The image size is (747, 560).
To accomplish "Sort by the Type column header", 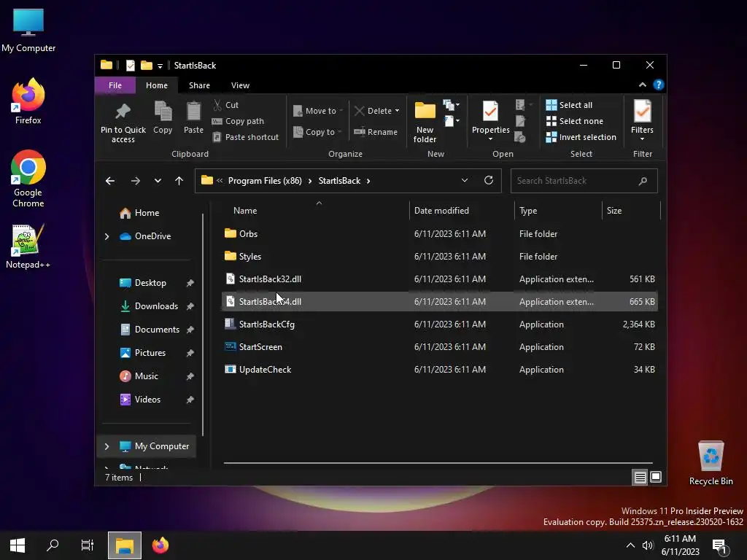I will pyautogui.click(x=558, y=211).
